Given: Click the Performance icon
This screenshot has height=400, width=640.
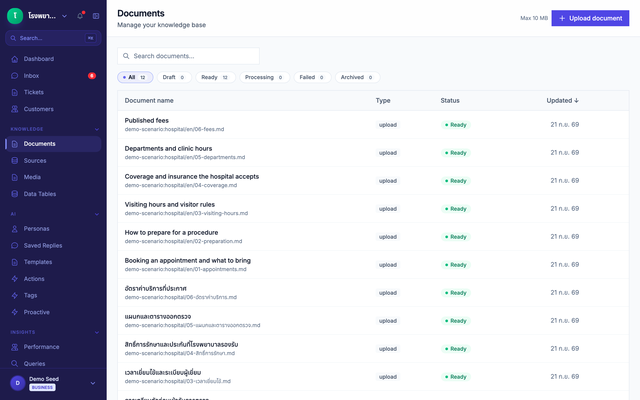Looking at the screenshot, I should 15,347.
